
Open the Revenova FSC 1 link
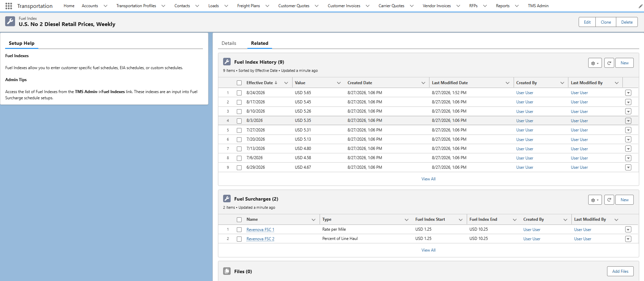pyautogui.click(x=260, y=230)
